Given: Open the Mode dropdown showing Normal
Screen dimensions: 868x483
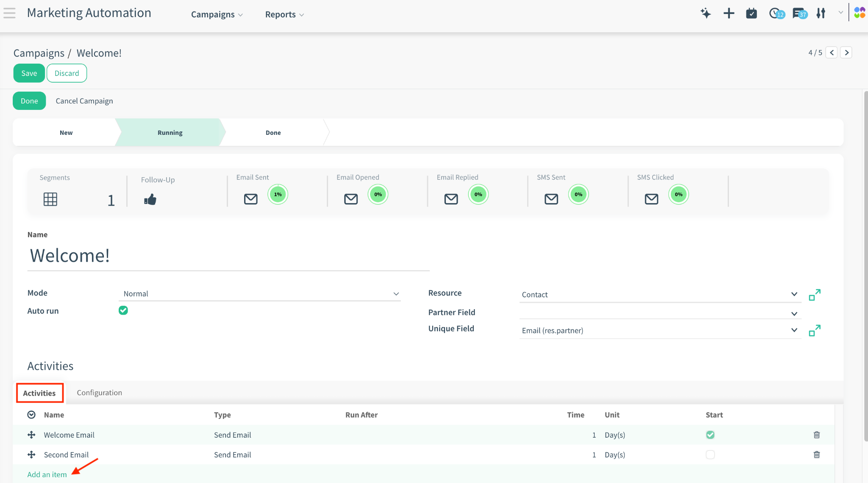Looking at the screenshot, I should click(x=396, y=293).
